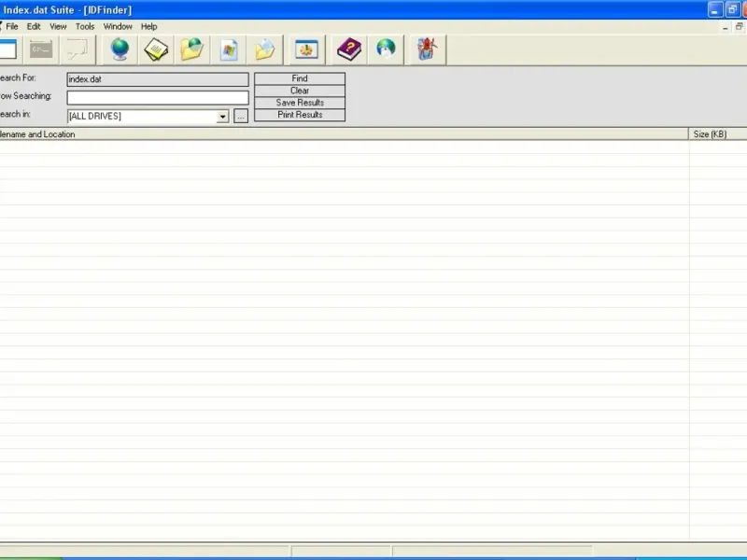Click the grayed-out speech bubble toolbar icon
The width and height of the screenshot is (747, 560).
[78, 49]
